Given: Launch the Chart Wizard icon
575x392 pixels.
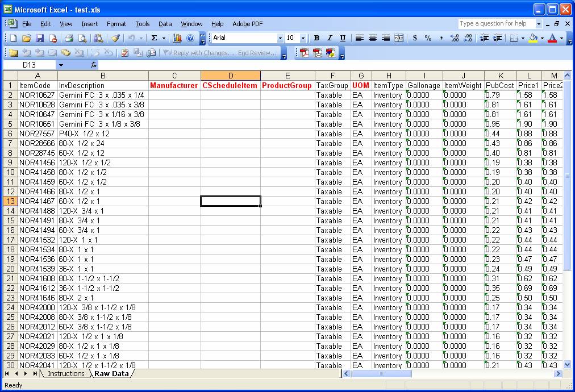Looking at the screenshot, I should click(177, 38).
